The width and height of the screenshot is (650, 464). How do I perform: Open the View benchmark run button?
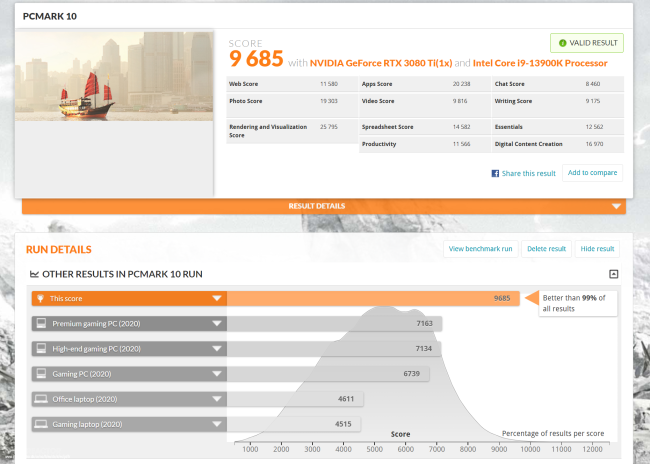click(480, 249)
